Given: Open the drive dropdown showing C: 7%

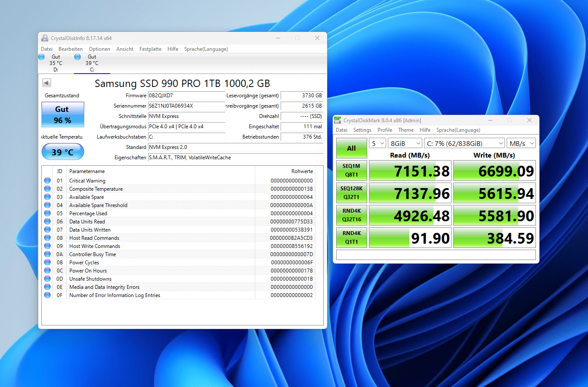Looking at the screenshot, I should coord(464,143).
